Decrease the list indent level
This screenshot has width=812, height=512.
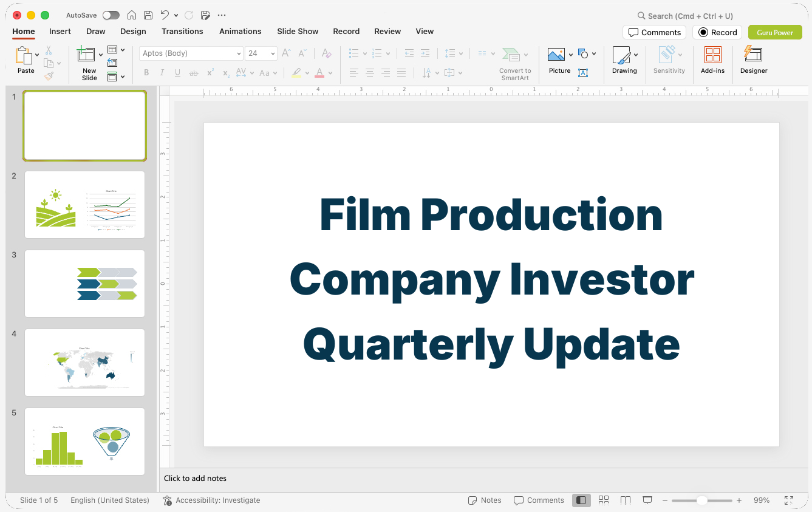(x=409, y=53)
